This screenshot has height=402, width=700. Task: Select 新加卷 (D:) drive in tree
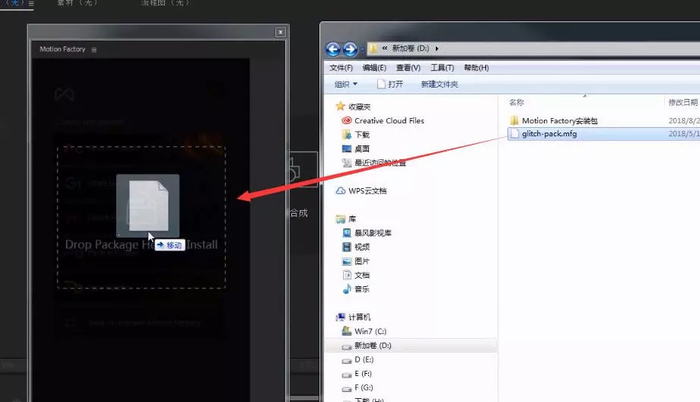pos(367,346)
